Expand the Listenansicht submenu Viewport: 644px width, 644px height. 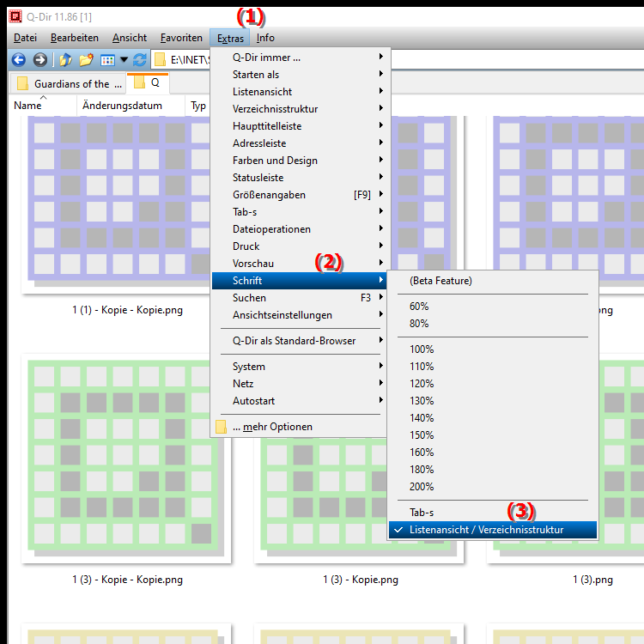coord(299,92)
